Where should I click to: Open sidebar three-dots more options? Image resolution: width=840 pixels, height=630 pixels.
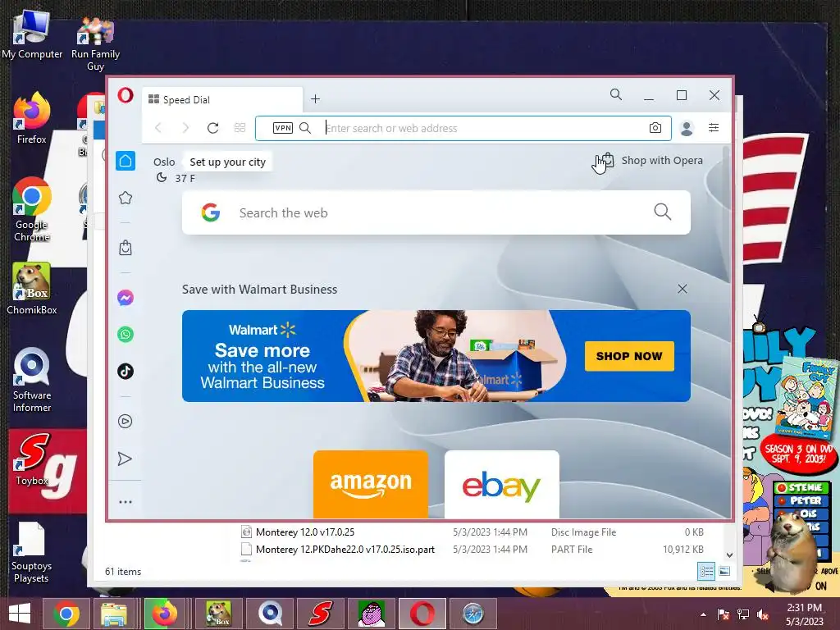126,502
